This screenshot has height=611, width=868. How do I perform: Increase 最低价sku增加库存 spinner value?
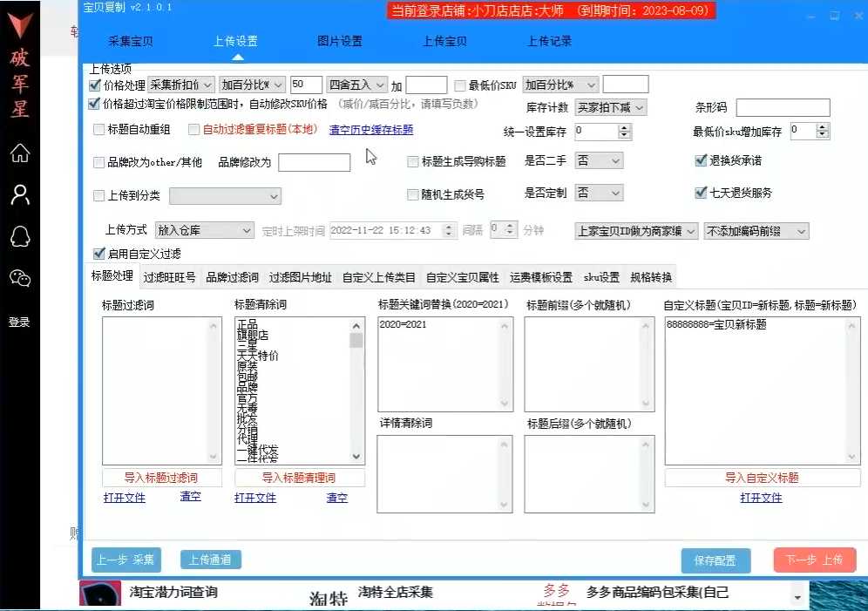coord(823,127)
